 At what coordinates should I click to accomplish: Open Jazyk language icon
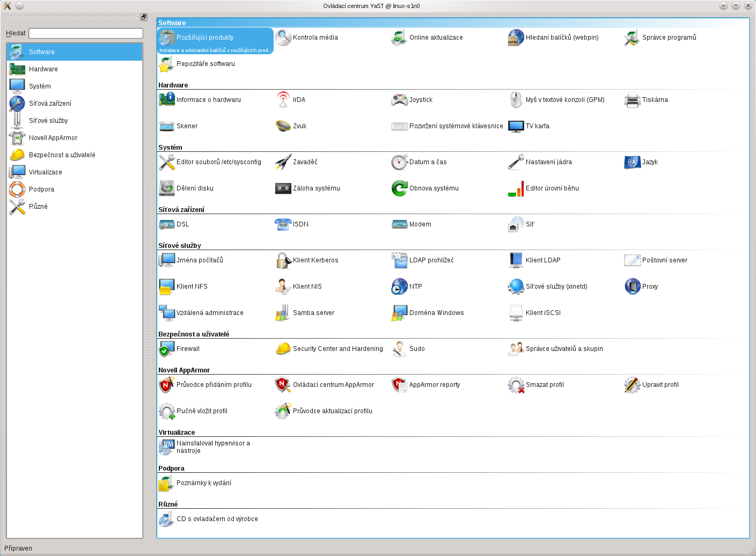(x=632, y=162)
